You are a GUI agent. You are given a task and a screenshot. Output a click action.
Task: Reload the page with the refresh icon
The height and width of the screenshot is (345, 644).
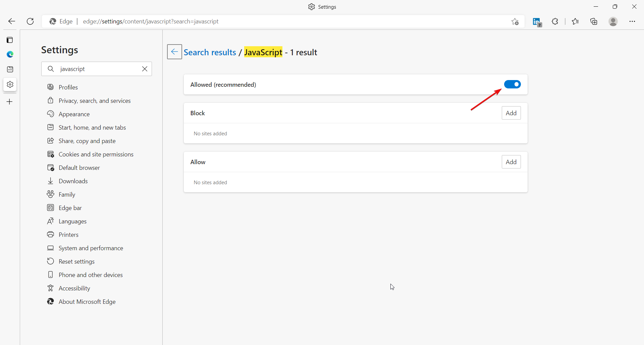(30, 21)
